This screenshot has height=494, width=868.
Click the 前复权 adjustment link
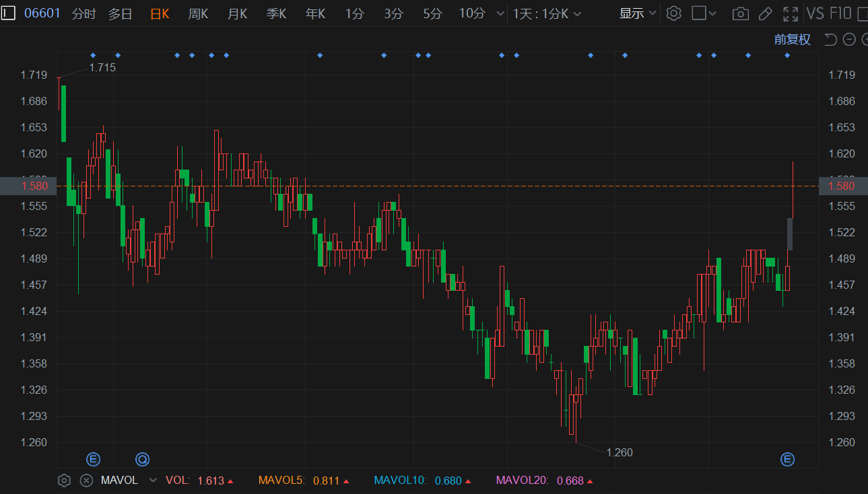(792, 40)
